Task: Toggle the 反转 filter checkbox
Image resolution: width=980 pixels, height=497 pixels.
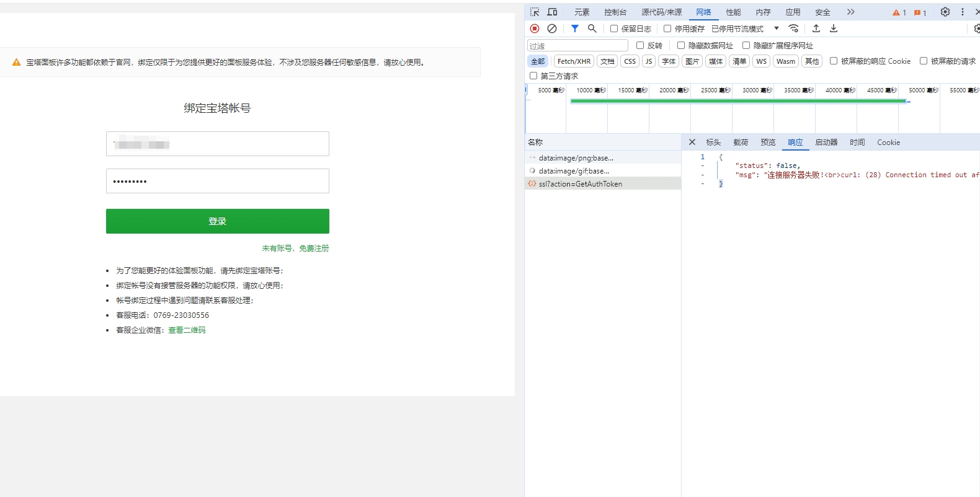Action: tap(640, 45)
